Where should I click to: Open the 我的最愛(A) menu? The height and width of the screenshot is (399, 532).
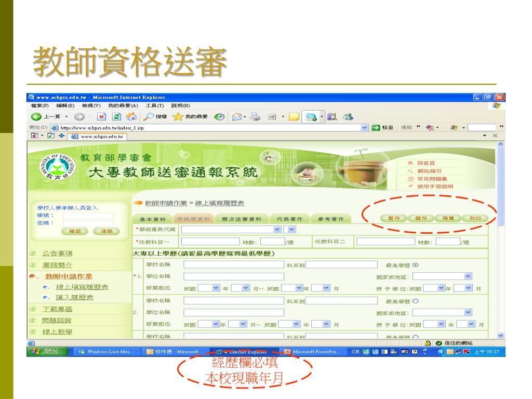123,105
